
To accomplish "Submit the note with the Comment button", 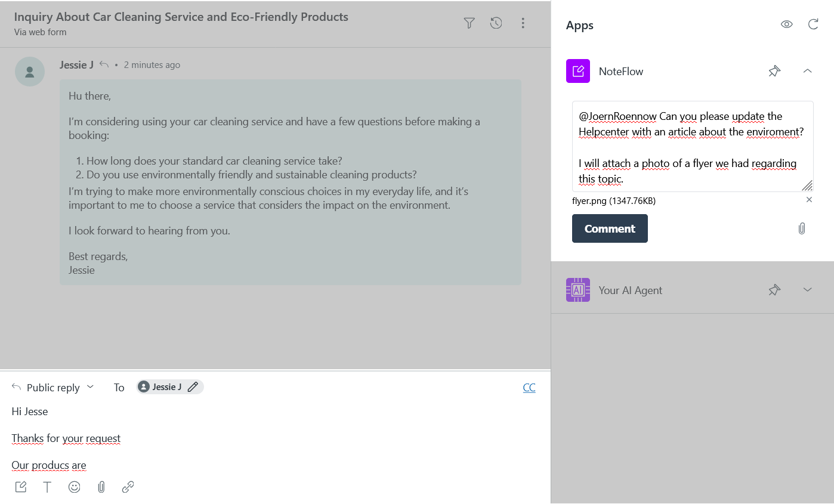I will [610, 228].
